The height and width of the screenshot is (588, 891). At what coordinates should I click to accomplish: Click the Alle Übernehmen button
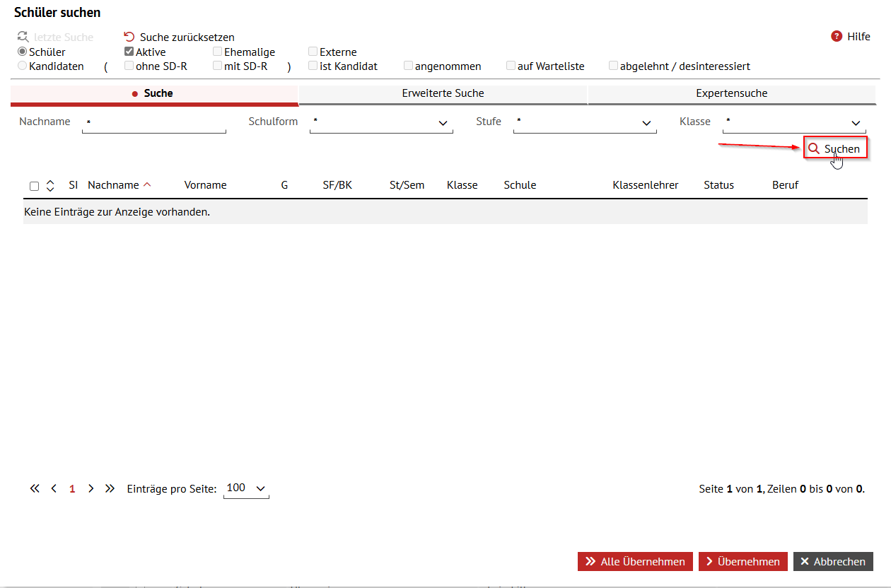[634, 561]
